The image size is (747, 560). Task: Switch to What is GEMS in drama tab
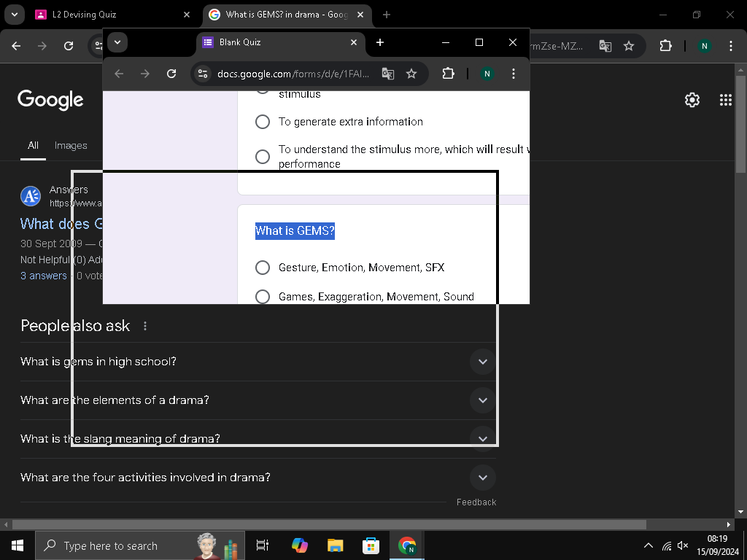[287, 15]
